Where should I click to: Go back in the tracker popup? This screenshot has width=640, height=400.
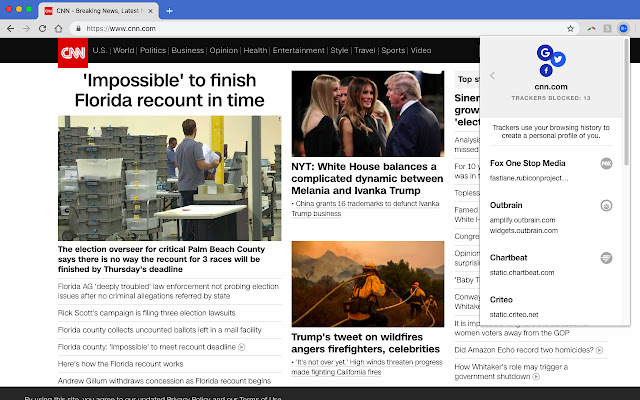tap(492, 75)
